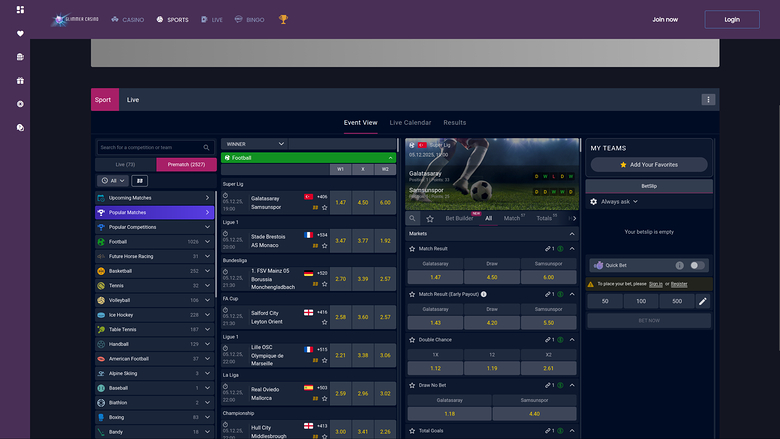
Task: Star the Double Chance market
Action: 412,340
